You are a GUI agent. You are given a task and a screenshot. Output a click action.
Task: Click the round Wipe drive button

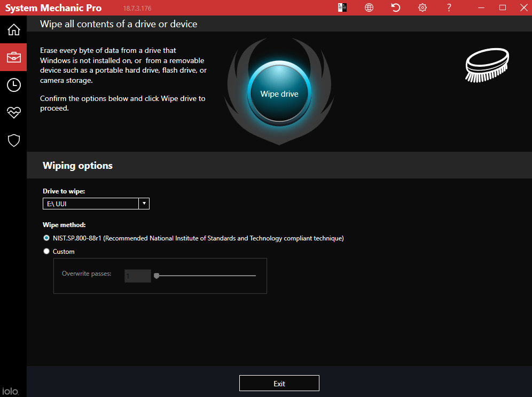[x=279, y=94]
